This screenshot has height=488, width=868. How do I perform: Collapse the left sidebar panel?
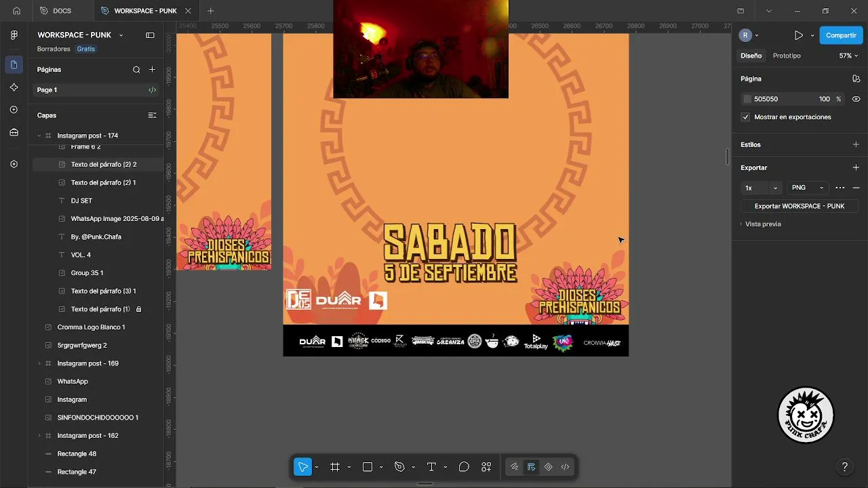[150, 35]
